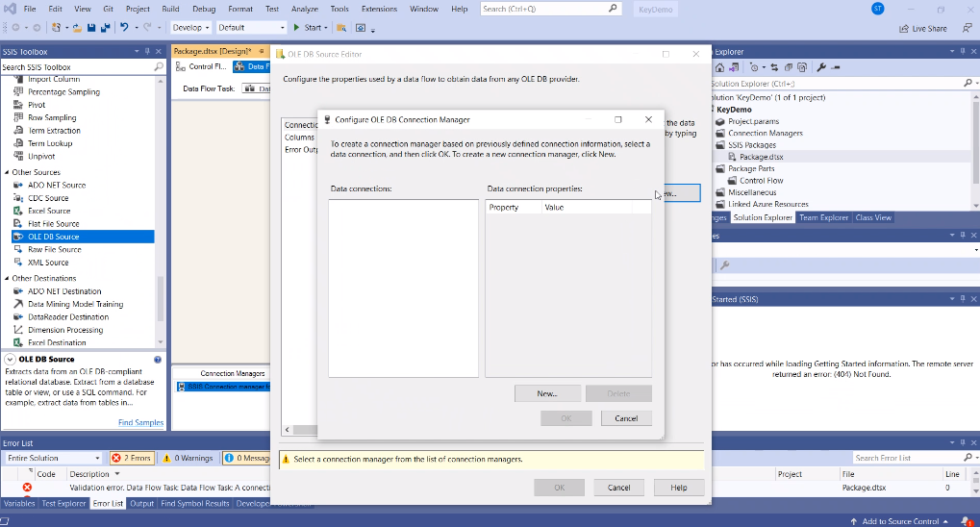This screenshot has width=980, height=527.
Task: Cancel the Configure OLE DB Connection Manager dialog
Action: tap(626, 418)
